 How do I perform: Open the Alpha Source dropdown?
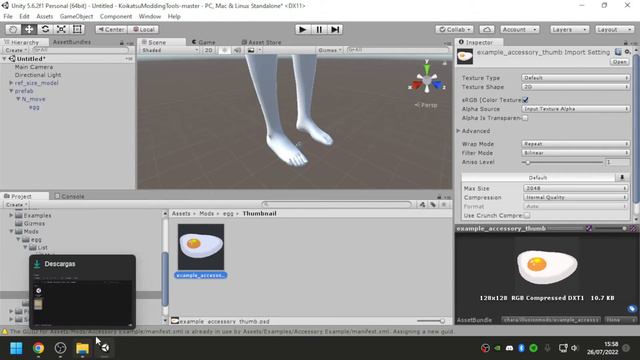pyautogui.click(x=576, y=109)
